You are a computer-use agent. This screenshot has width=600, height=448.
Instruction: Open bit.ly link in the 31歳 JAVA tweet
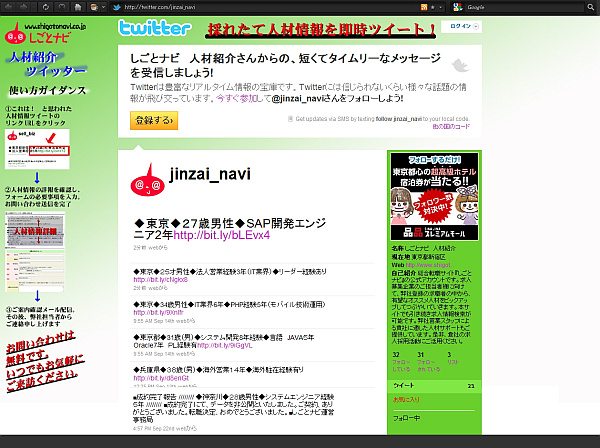pyautogui.click(x=225, y=345)
